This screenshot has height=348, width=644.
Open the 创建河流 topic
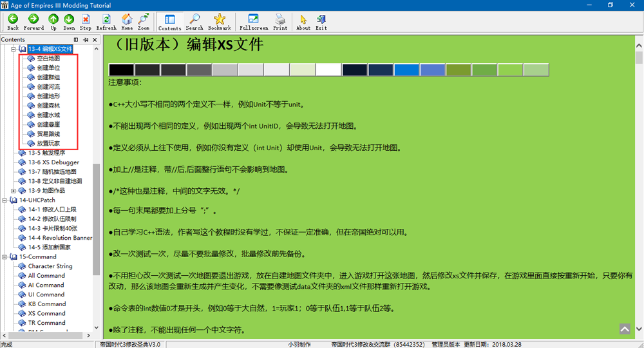[48, 87]
